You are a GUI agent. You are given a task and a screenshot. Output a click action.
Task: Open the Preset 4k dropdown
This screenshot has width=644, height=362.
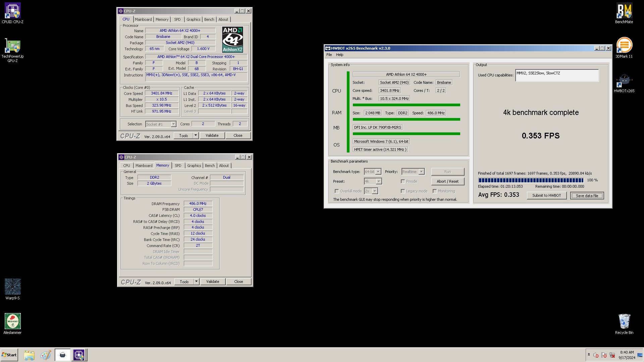click(373, 181)
